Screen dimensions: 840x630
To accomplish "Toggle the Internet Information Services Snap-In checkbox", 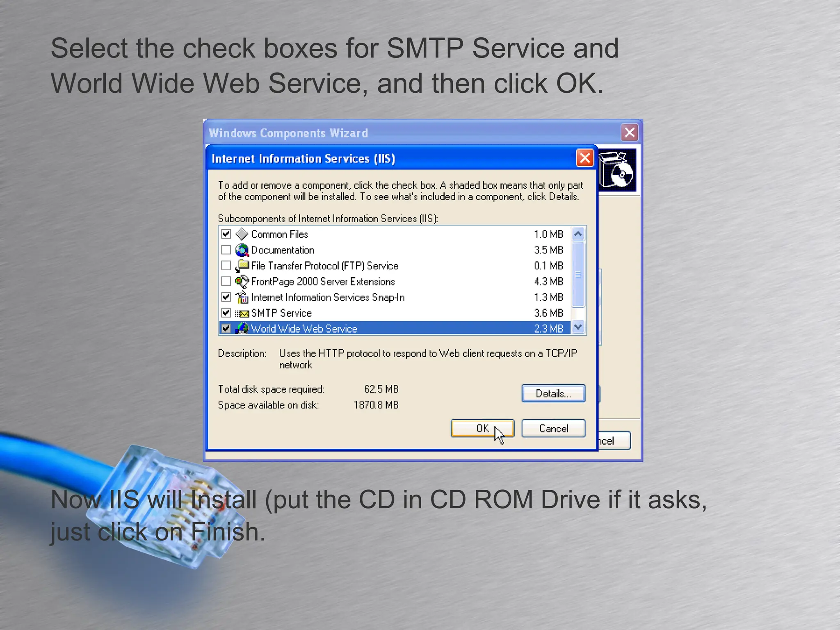I will tap(226, 297).
